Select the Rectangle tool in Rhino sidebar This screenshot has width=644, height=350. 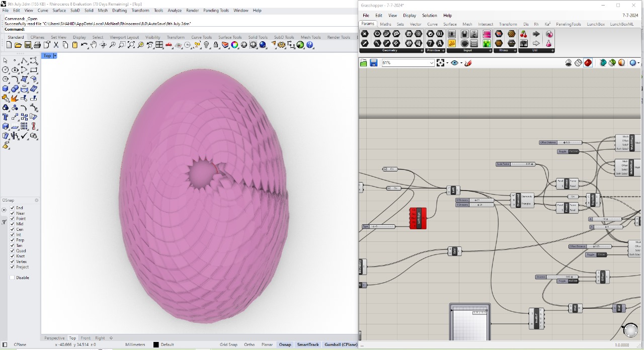[34, 69]
